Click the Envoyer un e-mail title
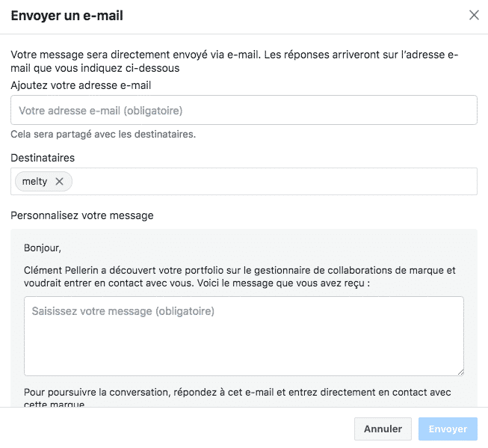The height and width of the screenshot is (448, 488). pyautogui.click(x=67, y=15)
